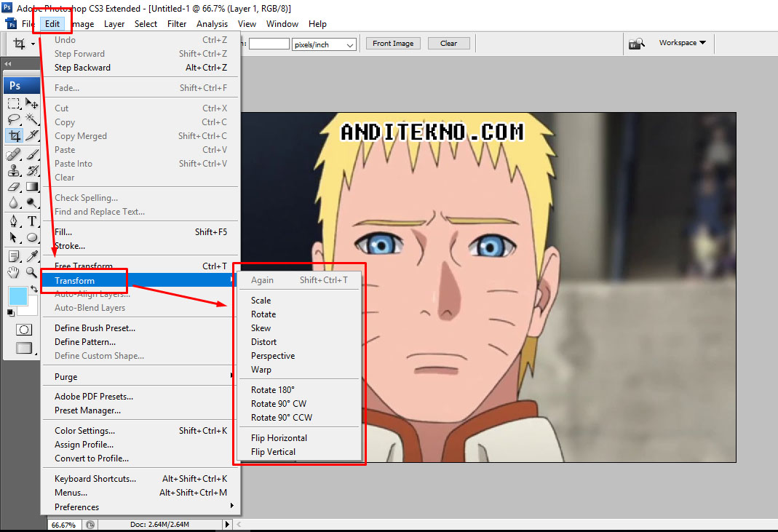
Task: Open Adobe Bridge from the options bar
Action: [637, 44]
